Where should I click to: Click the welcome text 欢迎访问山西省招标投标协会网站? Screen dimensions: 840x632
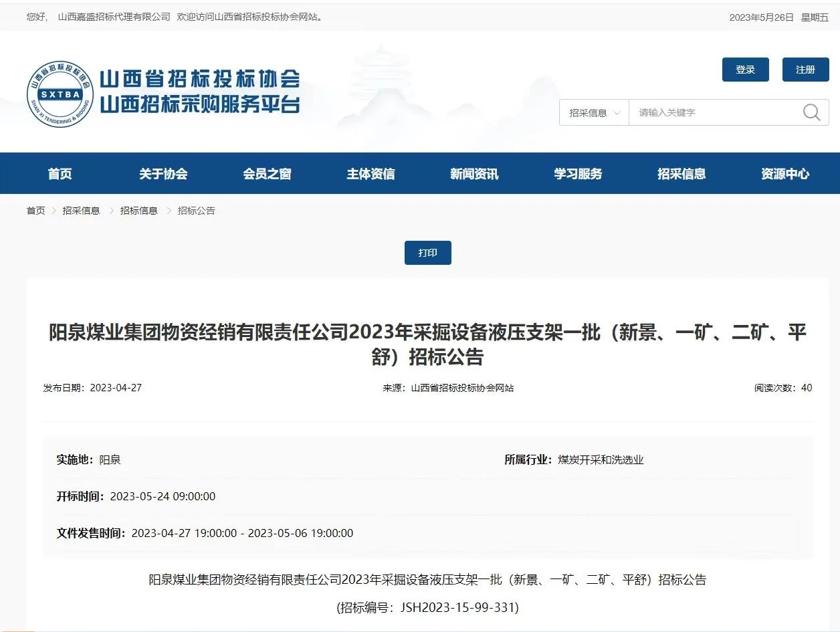[x=250, y=17]
